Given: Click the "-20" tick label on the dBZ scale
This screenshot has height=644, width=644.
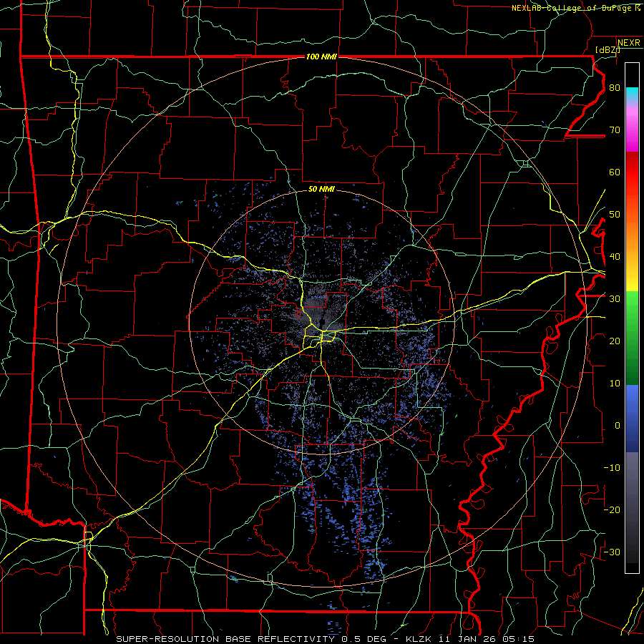Looking at the screenshot, I should (x=612, y=510).
